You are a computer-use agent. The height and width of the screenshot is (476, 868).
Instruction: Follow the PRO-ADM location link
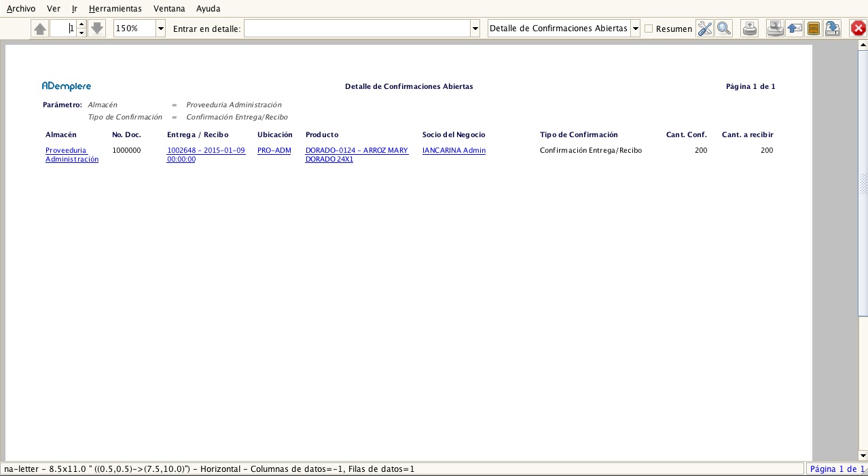(274, 151)
